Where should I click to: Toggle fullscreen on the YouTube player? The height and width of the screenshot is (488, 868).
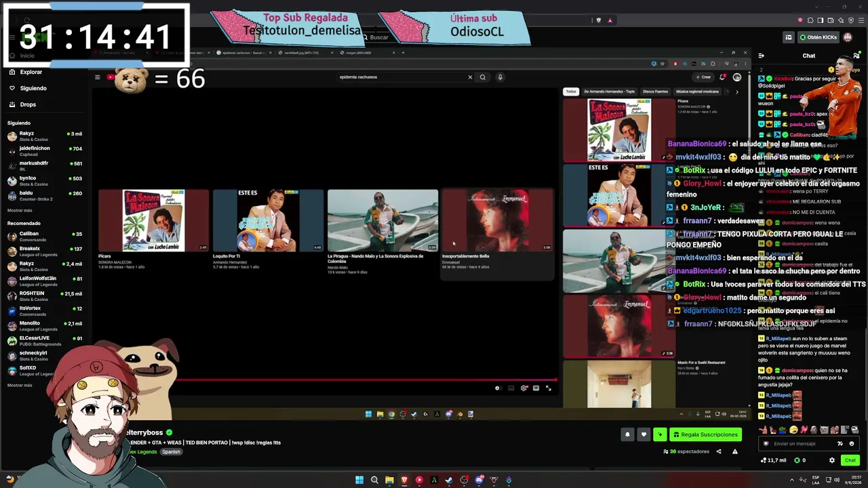[x=549, y=388]
